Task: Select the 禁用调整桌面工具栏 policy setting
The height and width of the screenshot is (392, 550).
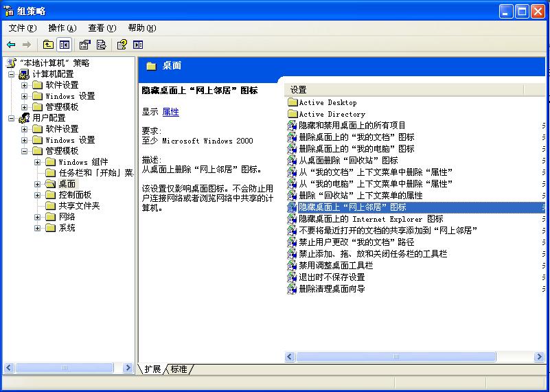Action: click(336, 265)
